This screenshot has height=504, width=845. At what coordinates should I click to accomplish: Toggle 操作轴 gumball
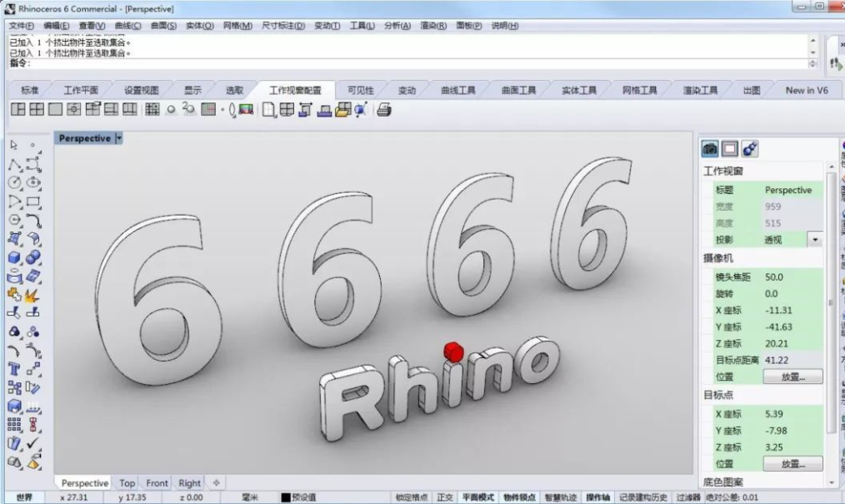(x=597, y=497)
